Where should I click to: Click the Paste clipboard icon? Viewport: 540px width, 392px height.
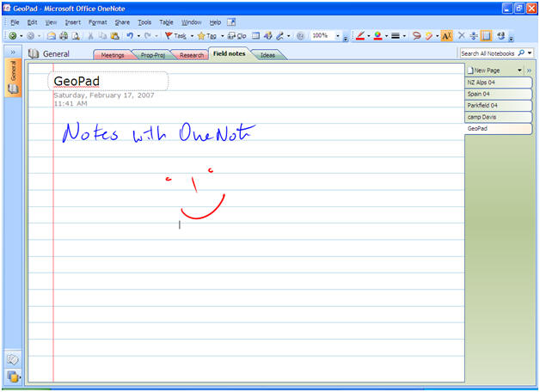click(x=114, y=35)
